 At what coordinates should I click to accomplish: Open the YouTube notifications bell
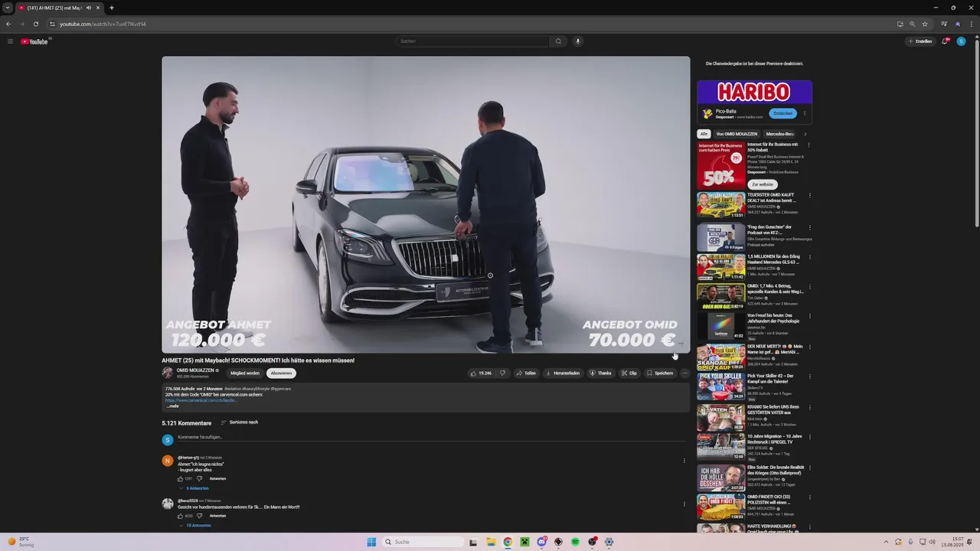coord(945,41)
